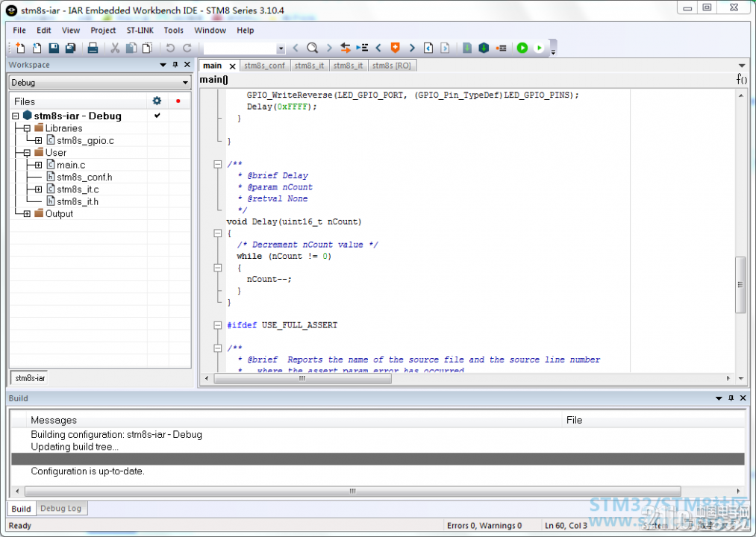Click the Open file toolbar icon
756x537 pixels.
coord(37,48)
